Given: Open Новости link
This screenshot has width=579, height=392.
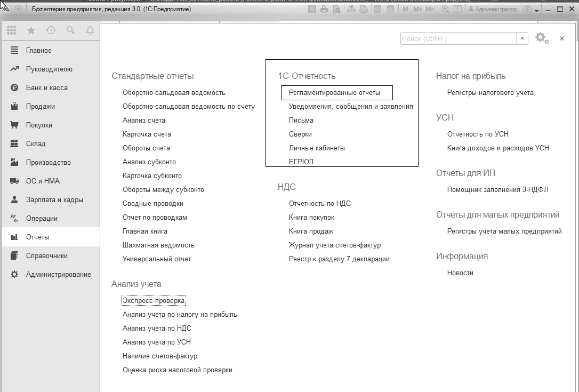Looking at the screenshot, I should pos(460,273).
